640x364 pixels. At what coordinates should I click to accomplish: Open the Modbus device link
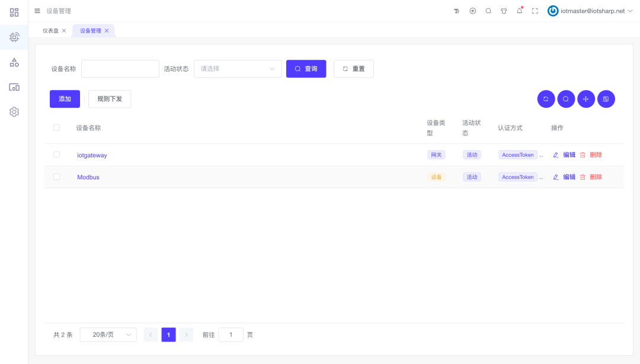click(x=88, y=177)
